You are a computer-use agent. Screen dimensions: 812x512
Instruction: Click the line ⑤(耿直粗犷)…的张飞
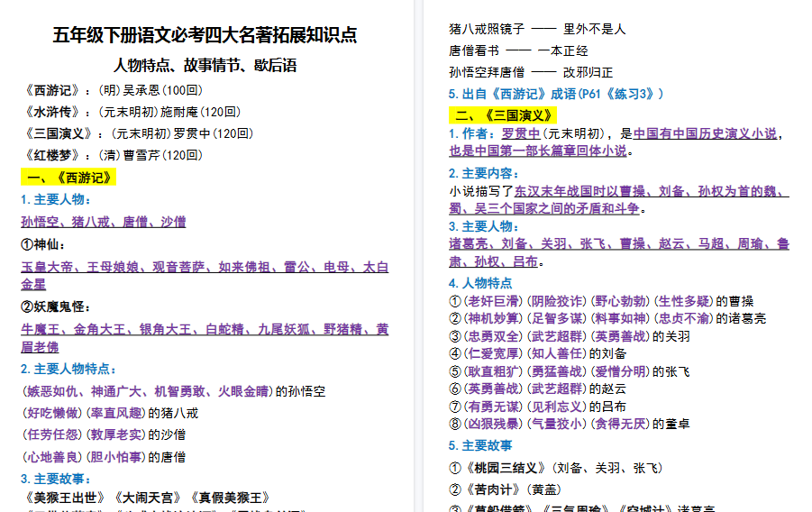pyautogui.click(x=570, y=371)
